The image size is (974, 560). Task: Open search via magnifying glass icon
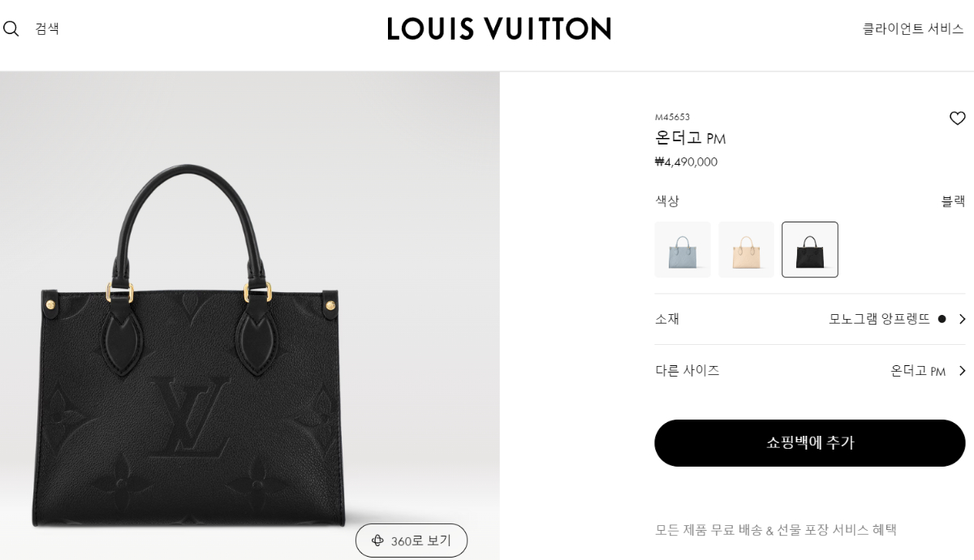[11, 29]
